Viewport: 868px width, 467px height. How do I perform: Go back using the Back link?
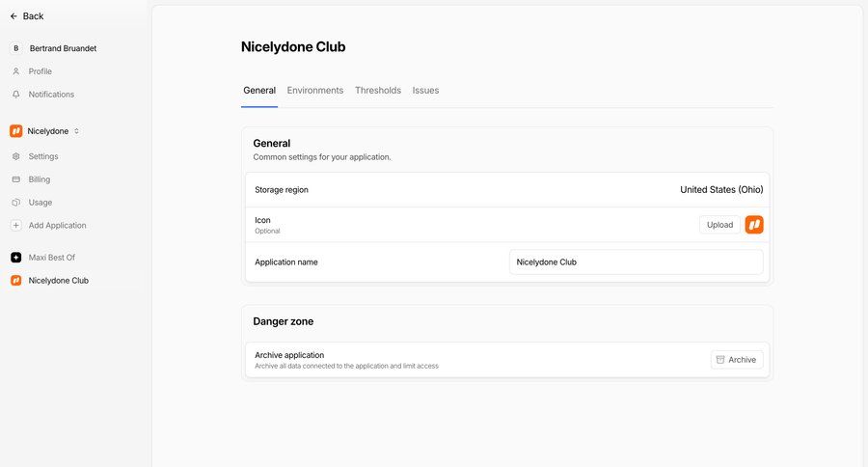point(27,16)
